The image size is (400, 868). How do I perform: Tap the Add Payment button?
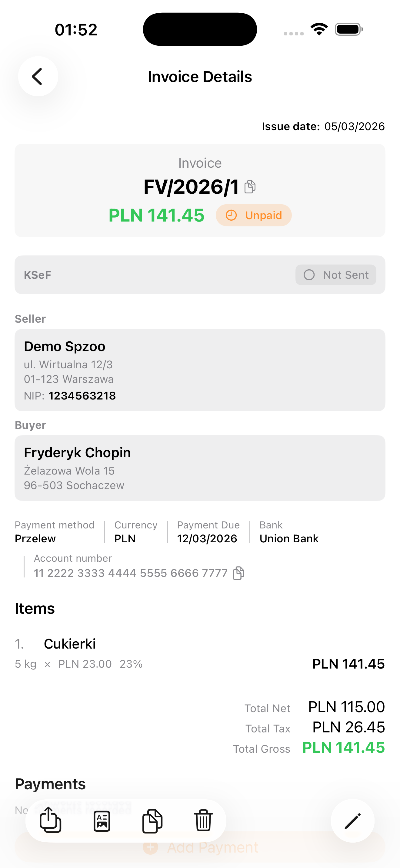(x=200, y=847)
